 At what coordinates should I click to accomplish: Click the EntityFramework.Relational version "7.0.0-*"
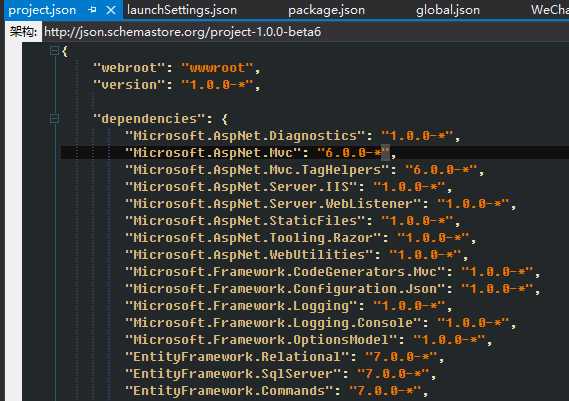coord(401,357)
